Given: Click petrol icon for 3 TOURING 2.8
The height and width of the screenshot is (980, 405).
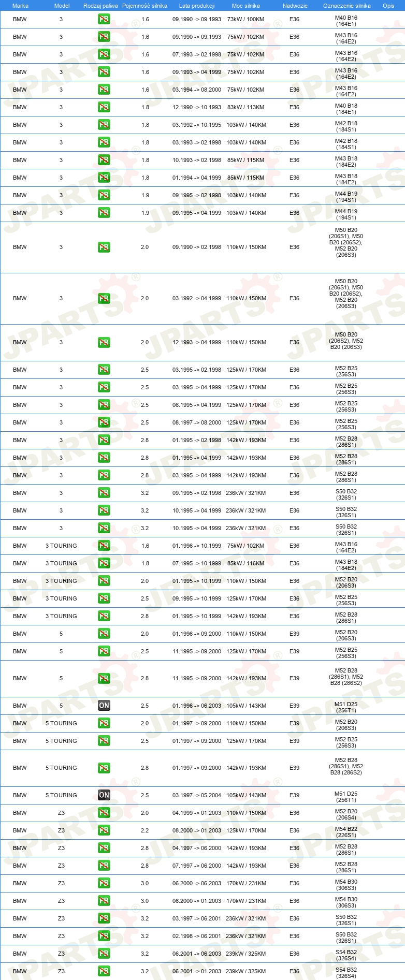Looking at the screenshot, I should coord(104,617).
